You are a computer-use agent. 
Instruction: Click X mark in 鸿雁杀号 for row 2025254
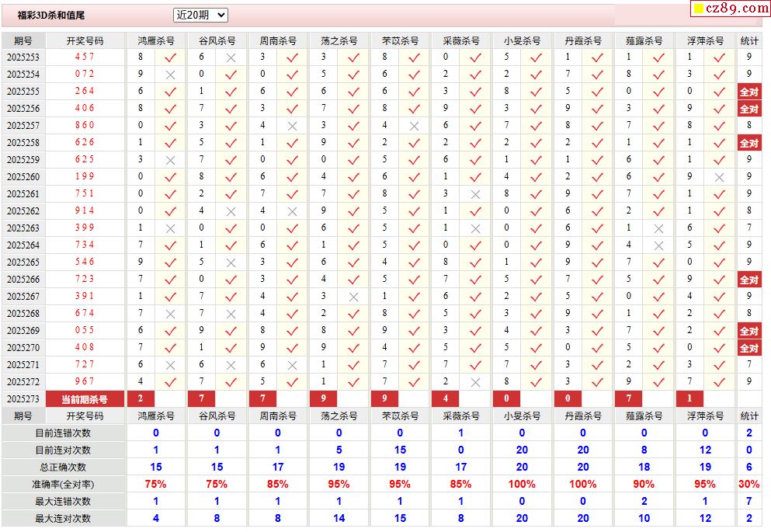(x=170, y=75)
